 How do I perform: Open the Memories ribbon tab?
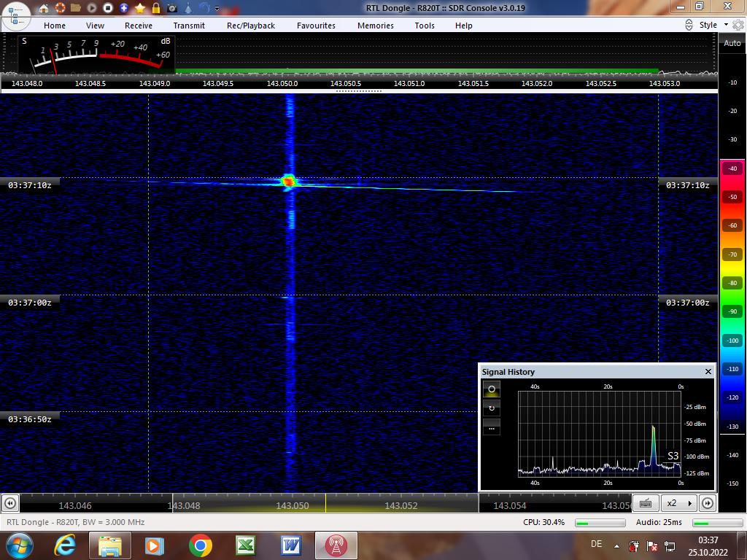[x=376, y=26]
